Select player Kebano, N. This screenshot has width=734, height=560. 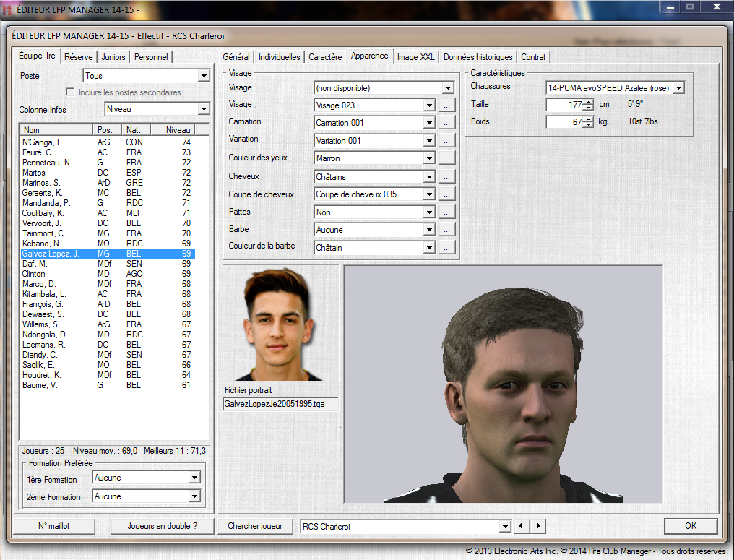tap(107, 244)
